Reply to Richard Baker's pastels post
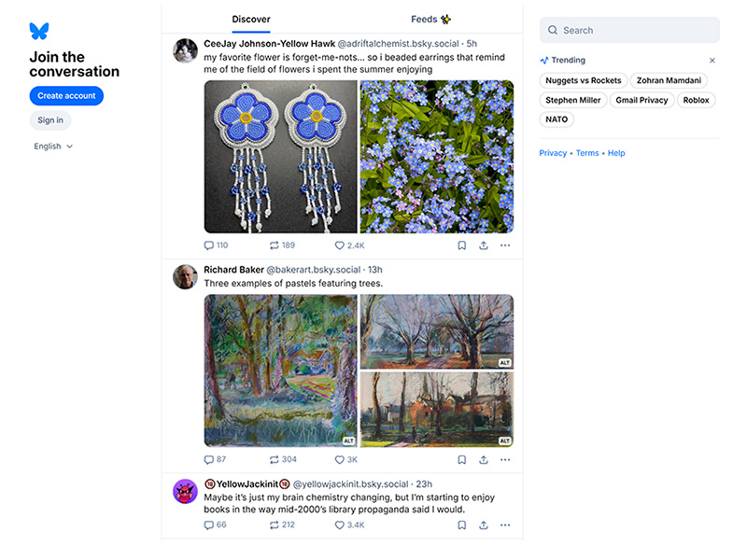Screen dimensions: 747x560 (x=208, y=459)
